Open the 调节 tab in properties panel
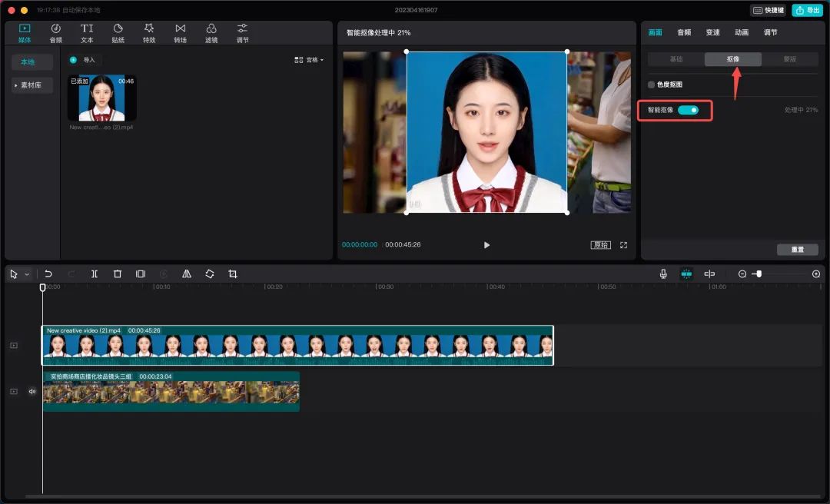830x504 pixels. coord(771,32)
